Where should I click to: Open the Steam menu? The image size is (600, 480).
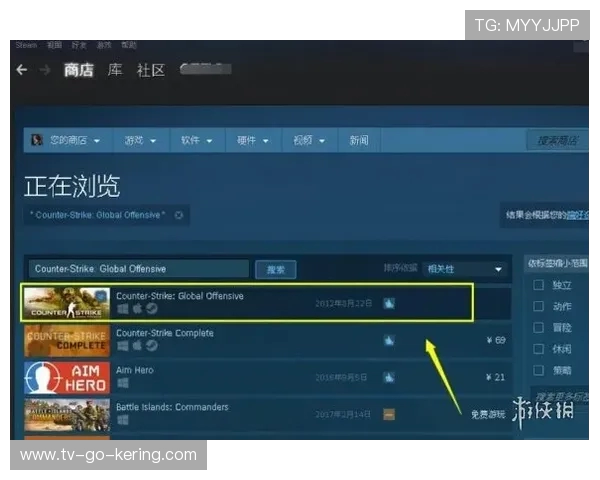pyautogui.click(x=26, y=45)
